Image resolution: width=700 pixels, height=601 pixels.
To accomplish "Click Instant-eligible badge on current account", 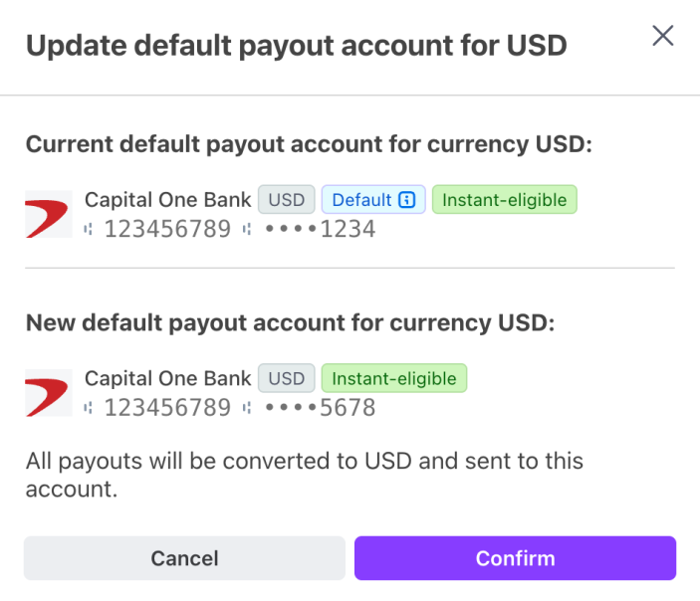I will [x=505, y=199].
